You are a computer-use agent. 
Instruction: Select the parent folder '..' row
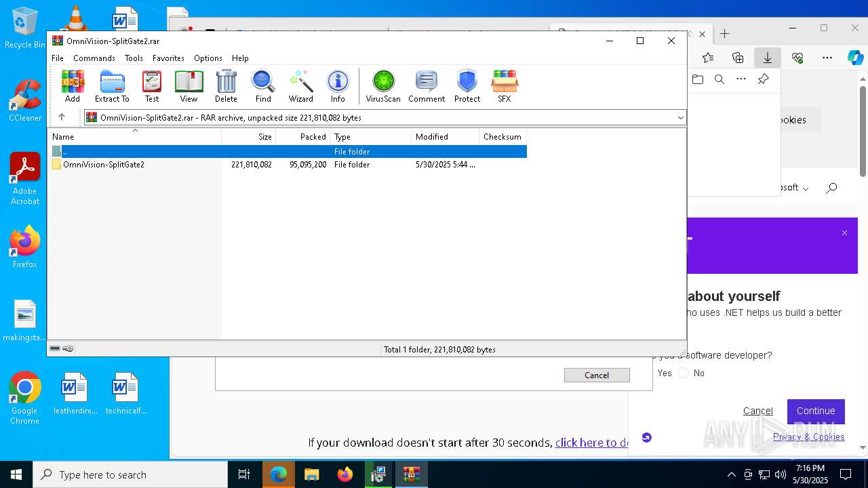pos(288,151)
